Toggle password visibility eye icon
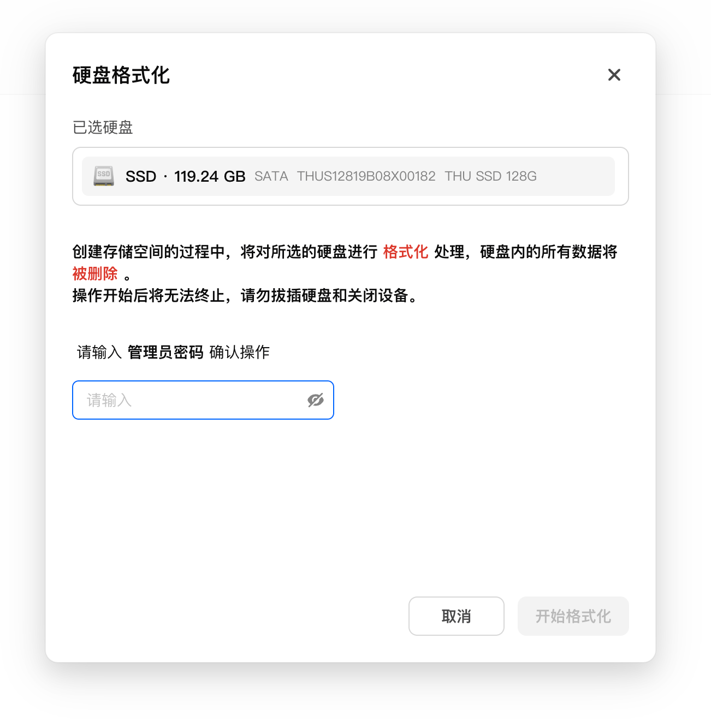 tap(316, 400)
